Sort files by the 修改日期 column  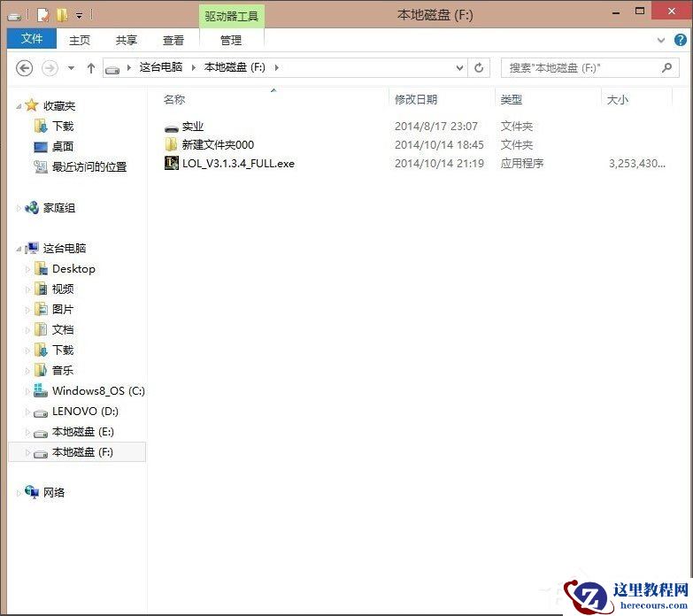[x=416, y=99]
